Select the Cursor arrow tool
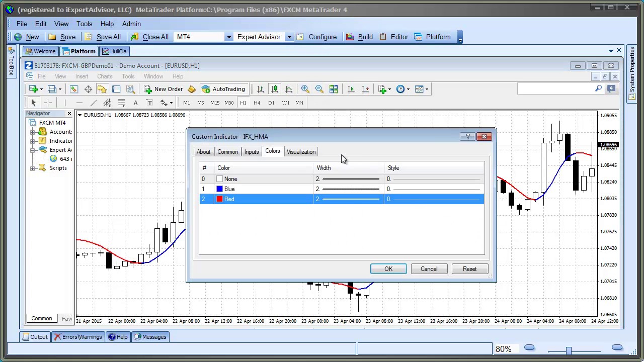The height and width of the screenshot is (362, 644). pyautogui.click(x=33, y=103)
